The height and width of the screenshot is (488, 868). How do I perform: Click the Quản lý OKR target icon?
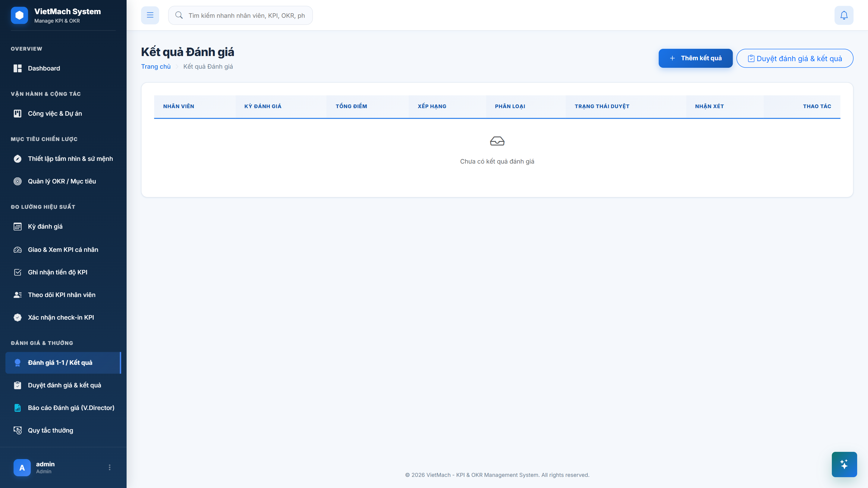(x=17, y=181)
